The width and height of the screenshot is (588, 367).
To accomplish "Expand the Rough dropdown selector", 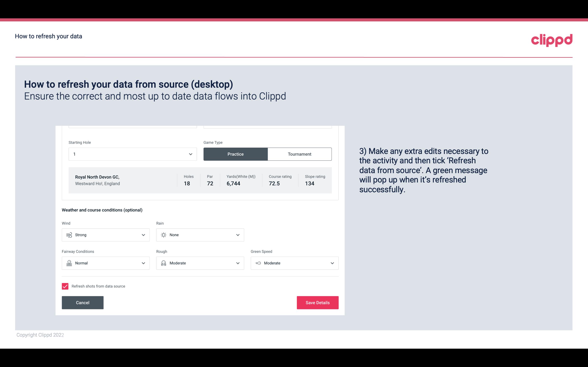I will [x=238, y=263].
